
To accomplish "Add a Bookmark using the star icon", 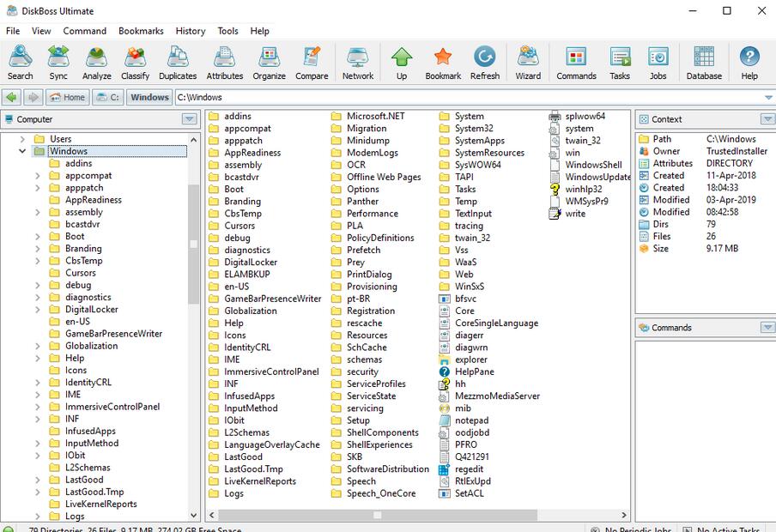I will tap(443, 63).
